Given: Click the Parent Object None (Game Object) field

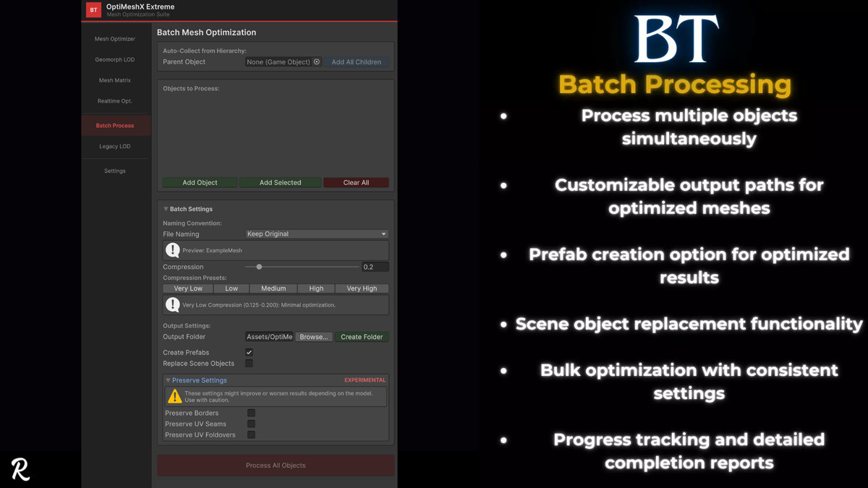Looking at the screenshot, I should [x=283, y=62].
